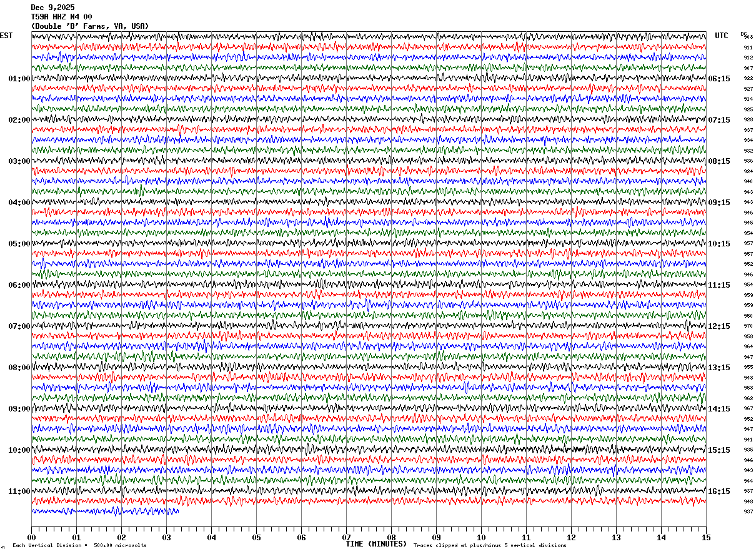Click minute tick label '12' on time axis
Image resolution: width=756 pixels, height=554 pixels.
[x=571, y=537]
